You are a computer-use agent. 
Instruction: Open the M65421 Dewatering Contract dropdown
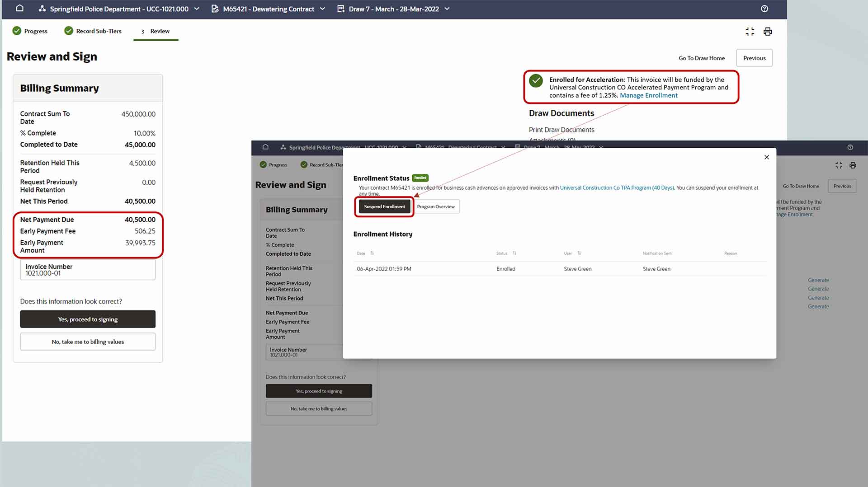pyautogui.click(x=322, y=9)
